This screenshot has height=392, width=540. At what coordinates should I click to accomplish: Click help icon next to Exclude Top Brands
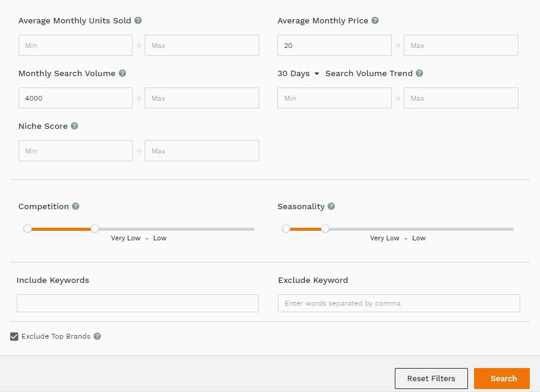point(97,336)
